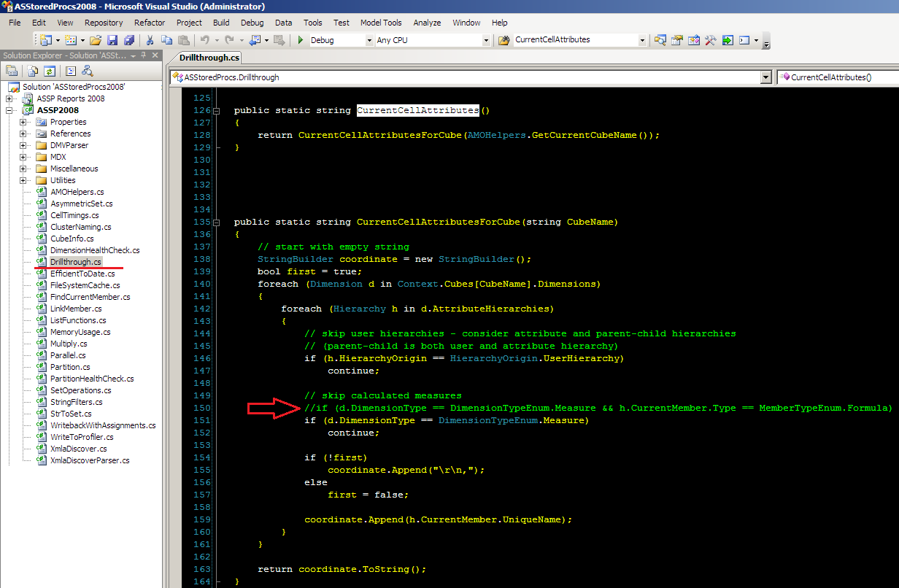Open the Refactor menu

(x=150, y=23)
